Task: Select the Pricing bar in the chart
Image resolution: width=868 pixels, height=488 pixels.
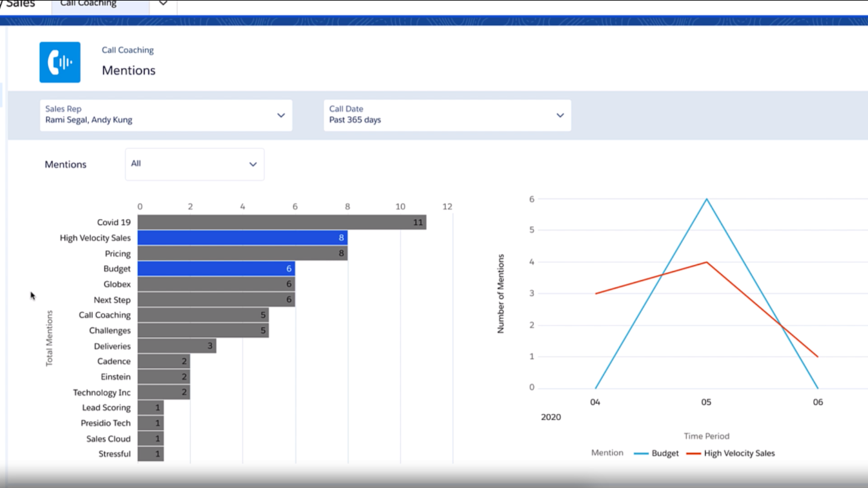Action: coord(241,253)
